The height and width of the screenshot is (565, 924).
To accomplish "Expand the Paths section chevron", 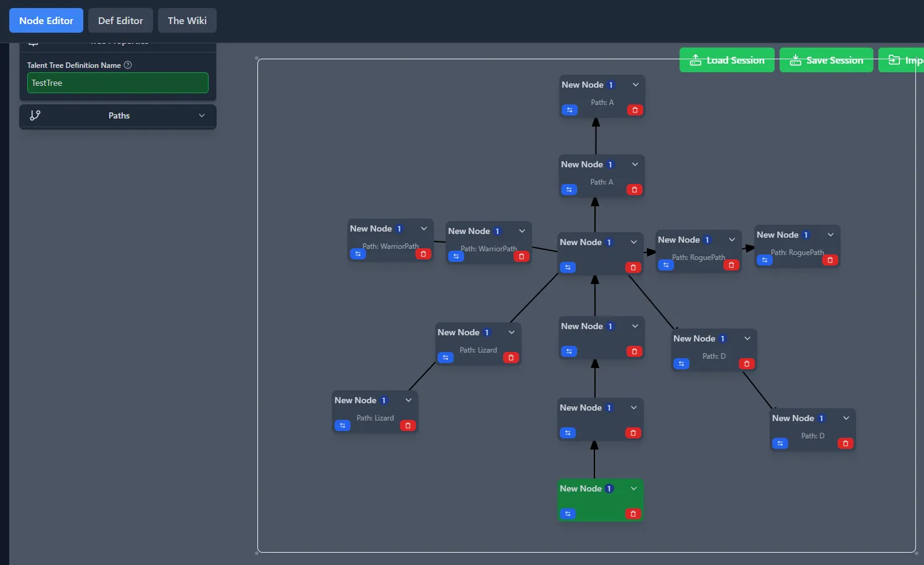I will coord(201,115).
